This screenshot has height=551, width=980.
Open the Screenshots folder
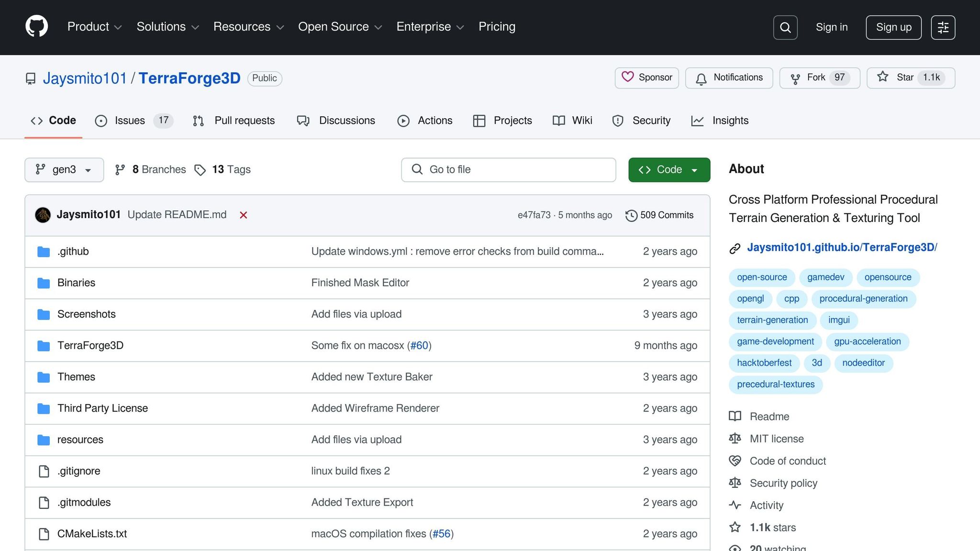[86, 314]
